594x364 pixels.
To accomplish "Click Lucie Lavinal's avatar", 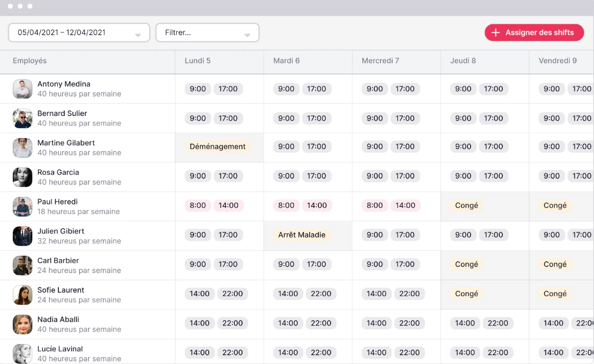I will click(22, 354).
